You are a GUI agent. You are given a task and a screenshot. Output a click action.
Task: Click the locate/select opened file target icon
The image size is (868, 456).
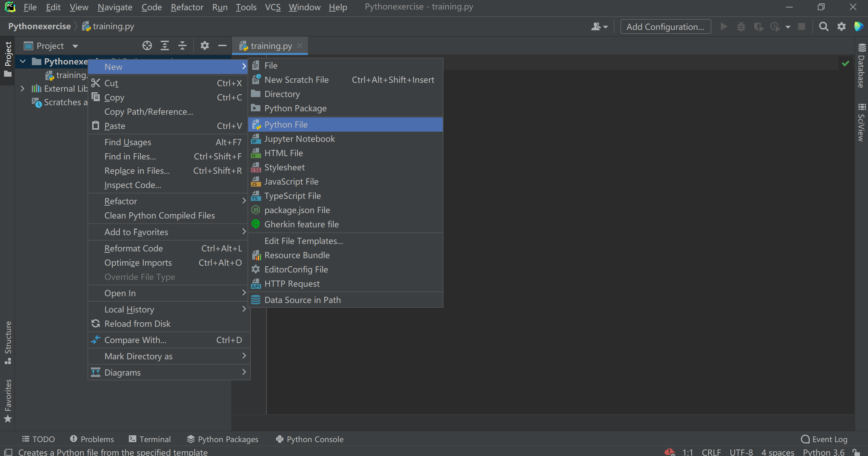[147, 45]
